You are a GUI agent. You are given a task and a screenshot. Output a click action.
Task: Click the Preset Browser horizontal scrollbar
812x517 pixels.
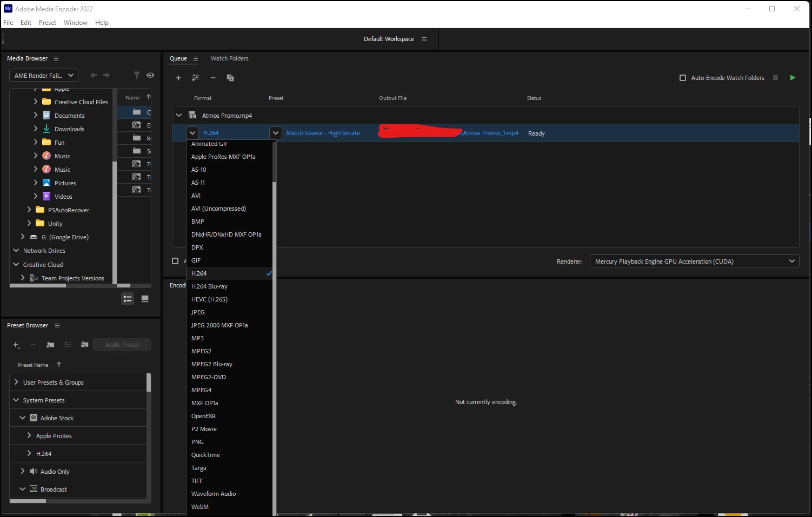[28, 501]
